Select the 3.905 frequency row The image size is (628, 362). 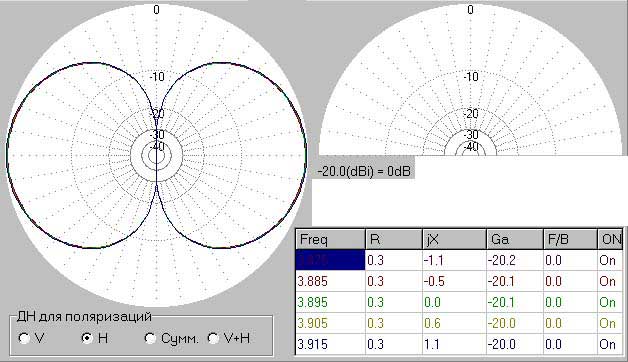click(459, 323)
